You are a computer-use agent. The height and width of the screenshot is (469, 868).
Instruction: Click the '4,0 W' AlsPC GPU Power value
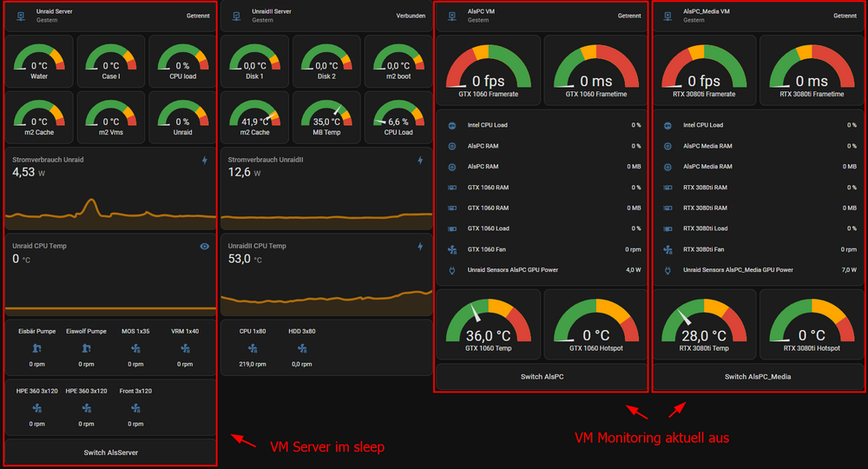(634, 270)
